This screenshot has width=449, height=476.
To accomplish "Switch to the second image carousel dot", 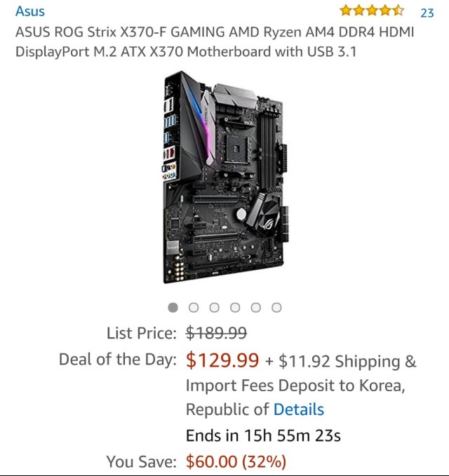I will pyautogui.click(x=194, y=307).
